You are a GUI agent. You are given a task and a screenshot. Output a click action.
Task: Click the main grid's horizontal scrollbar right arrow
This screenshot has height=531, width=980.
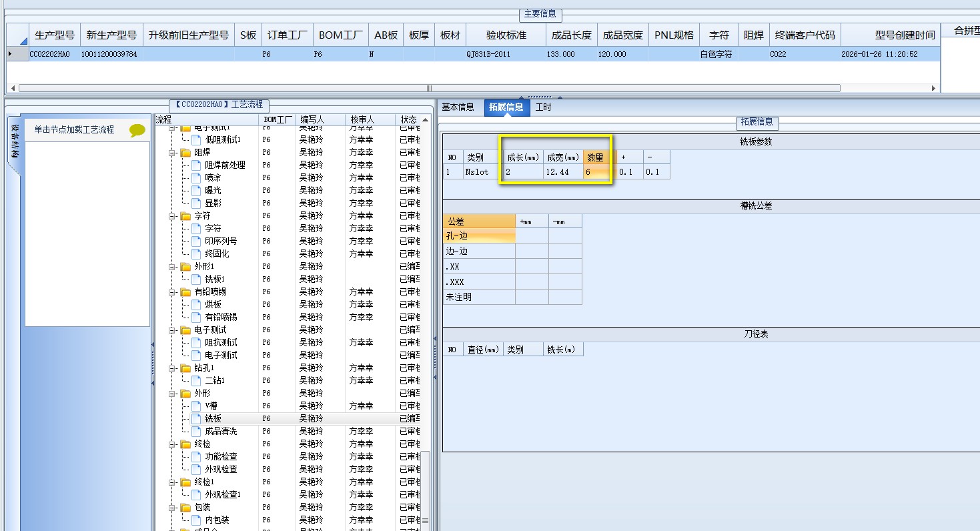coord(934,88)
